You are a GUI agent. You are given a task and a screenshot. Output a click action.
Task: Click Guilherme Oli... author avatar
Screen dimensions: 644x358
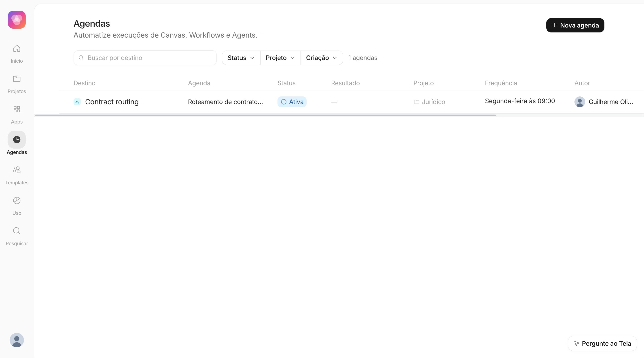click(x=580, y=102)
